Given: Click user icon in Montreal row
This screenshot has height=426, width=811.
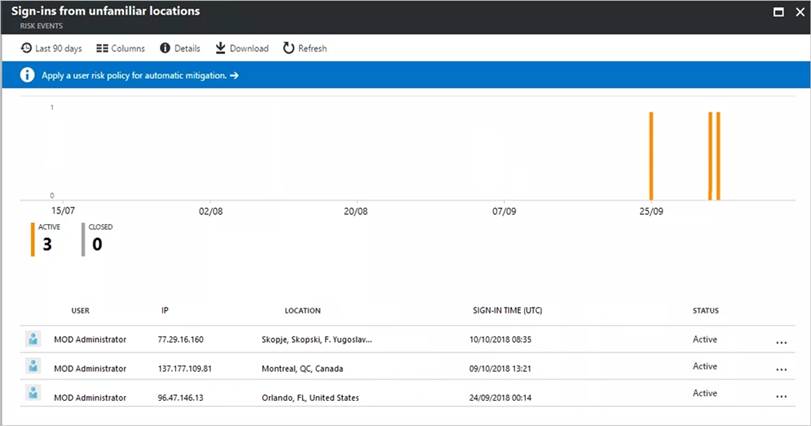Looking at the screenshot, I should [x=33, y=368].
